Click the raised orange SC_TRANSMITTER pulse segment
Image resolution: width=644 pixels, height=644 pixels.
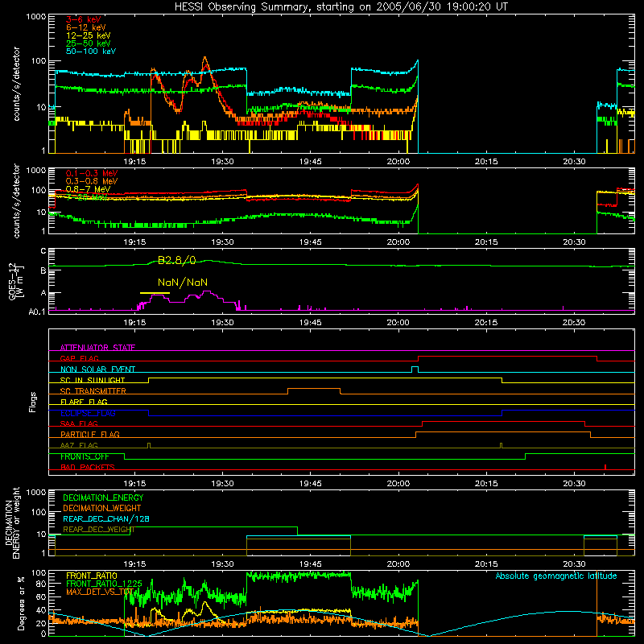(314, 389)
